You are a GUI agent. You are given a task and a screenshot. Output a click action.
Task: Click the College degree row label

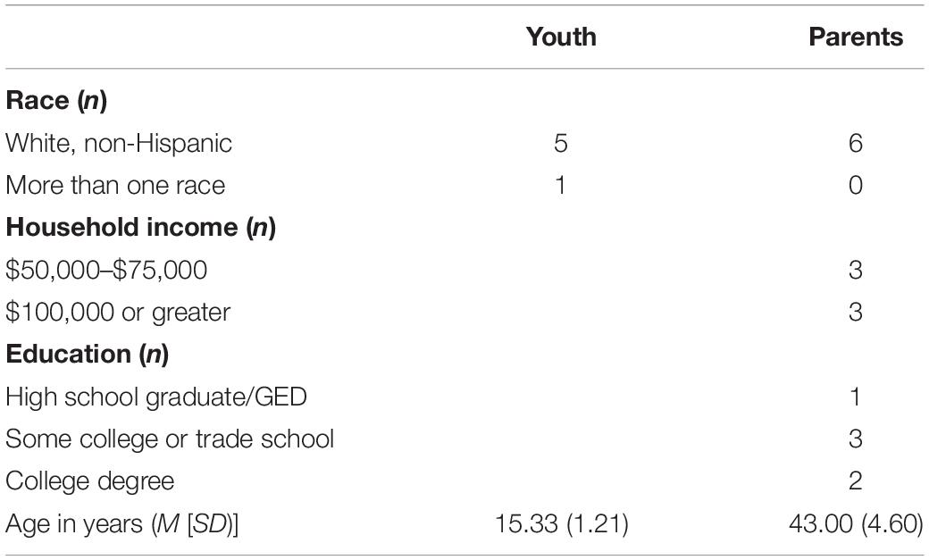click(x=90, y=481)
